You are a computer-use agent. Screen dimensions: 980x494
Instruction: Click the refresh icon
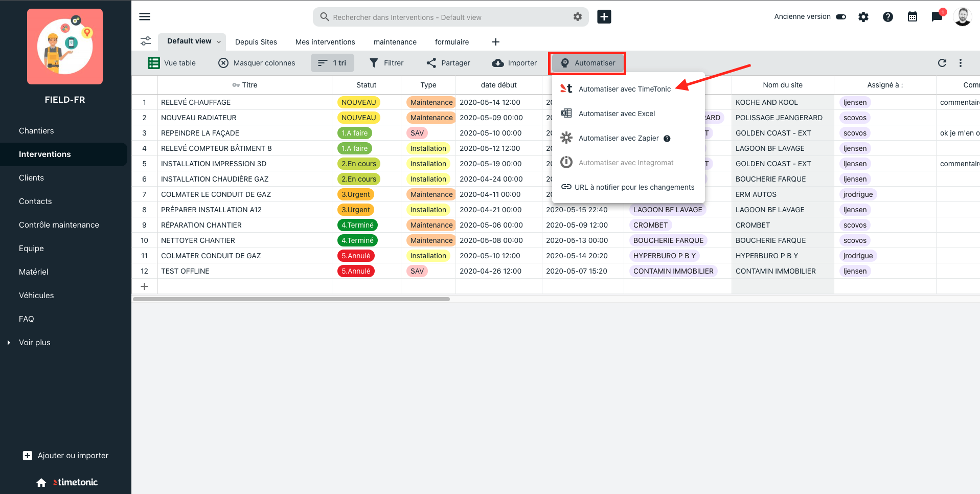(942, 63)
